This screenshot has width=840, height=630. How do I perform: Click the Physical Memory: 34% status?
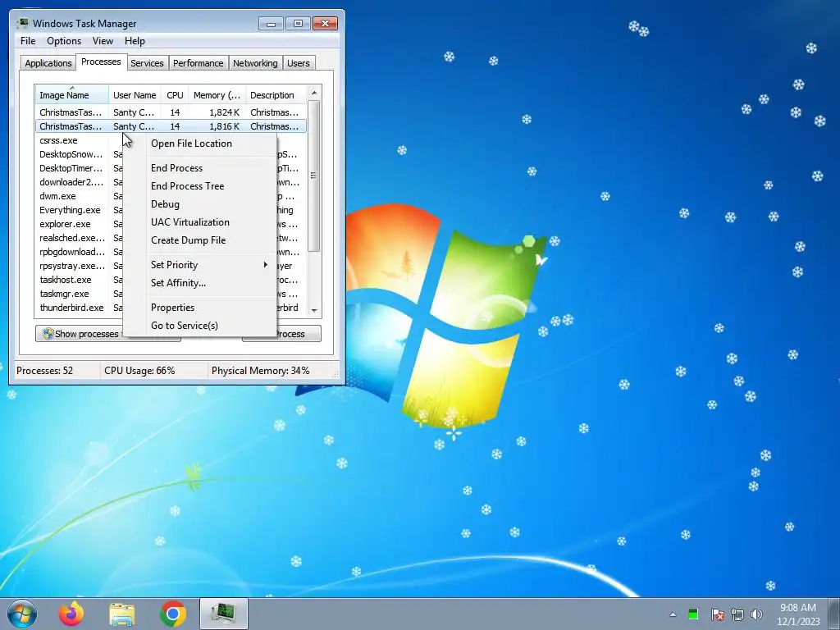click(x=260, y=371)
